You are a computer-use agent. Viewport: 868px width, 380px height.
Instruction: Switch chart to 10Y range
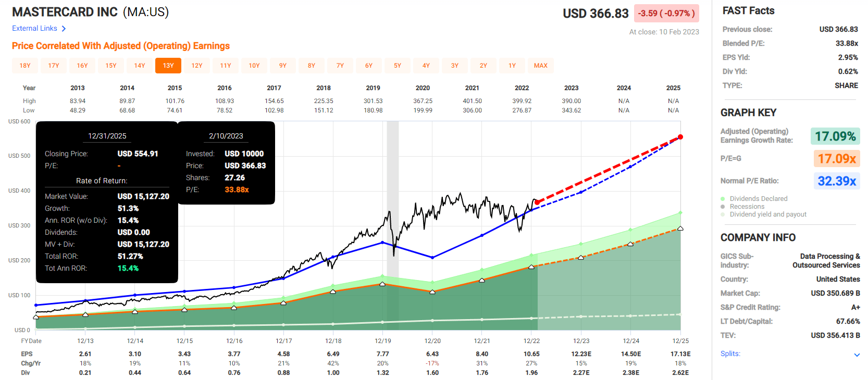click(254, 66)
